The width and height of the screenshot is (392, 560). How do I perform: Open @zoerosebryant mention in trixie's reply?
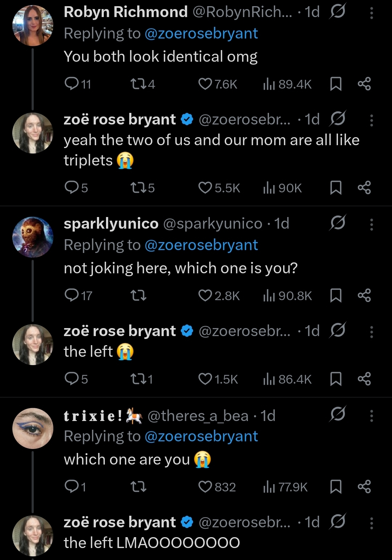tap(201, 437)
